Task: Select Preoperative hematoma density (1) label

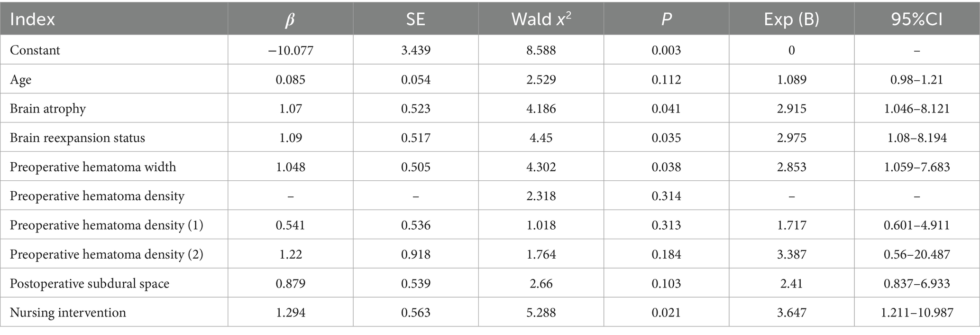Action: tap(107, 225)
